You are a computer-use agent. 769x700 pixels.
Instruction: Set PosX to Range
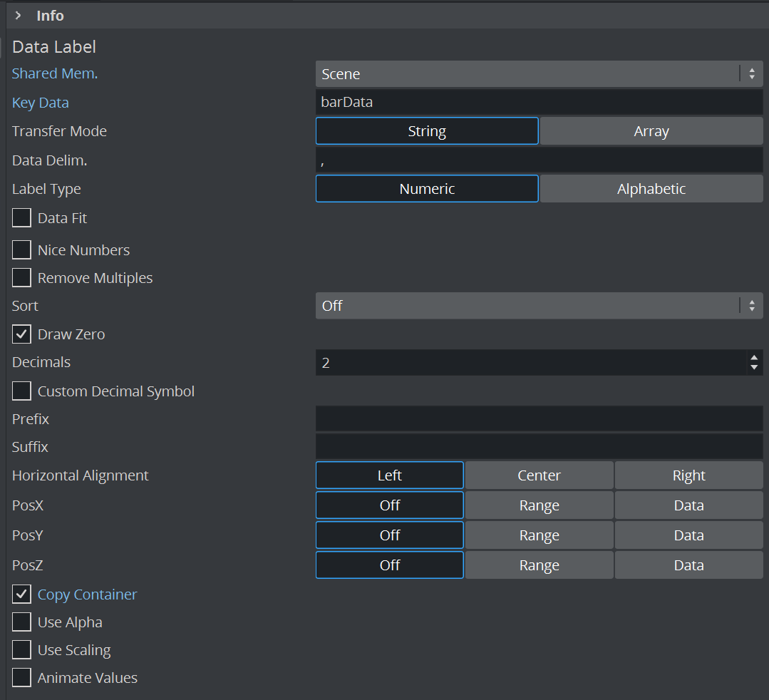(x=539, y=505)
